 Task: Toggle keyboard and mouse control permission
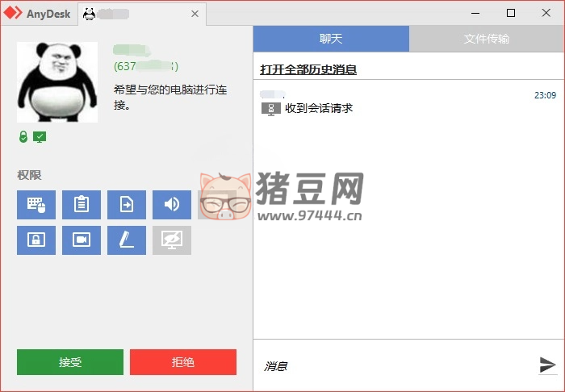point(36,205)
